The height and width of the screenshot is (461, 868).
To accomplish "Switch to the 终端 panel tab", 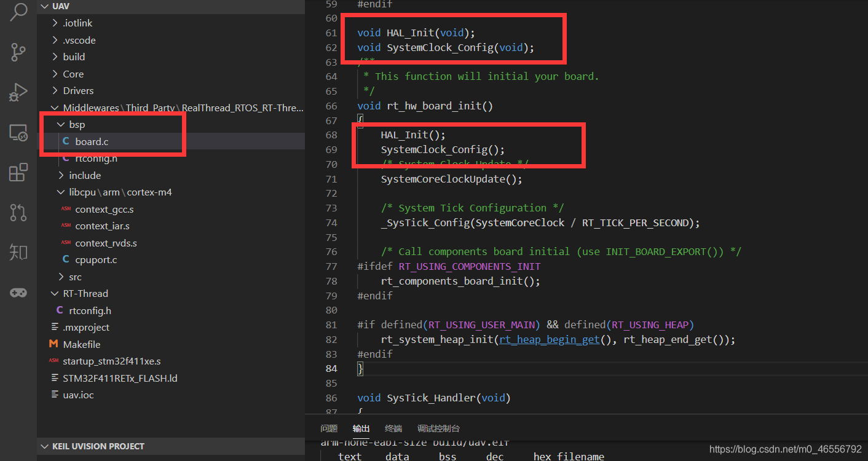I will [x=393, y=428].
